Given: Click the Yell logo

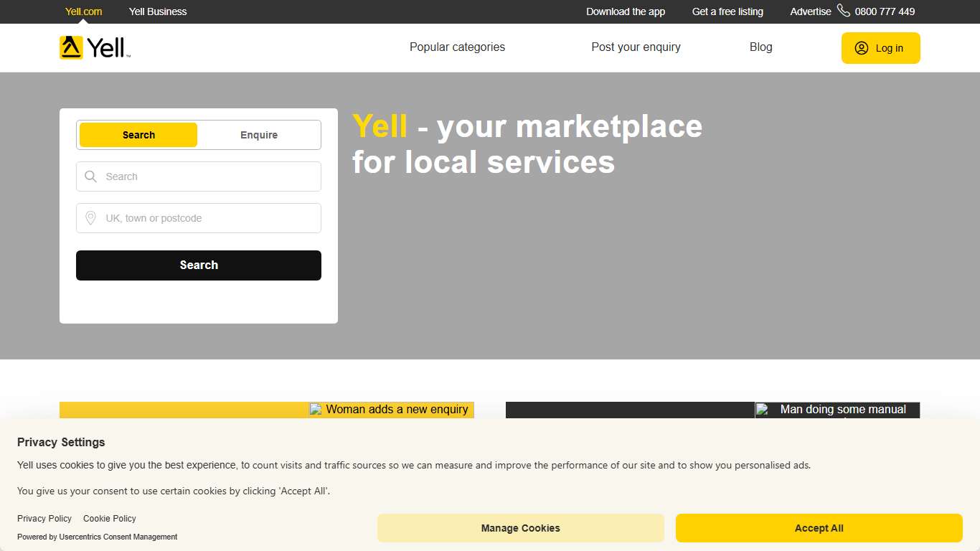Looking at the screenshot, I should 93,47.
